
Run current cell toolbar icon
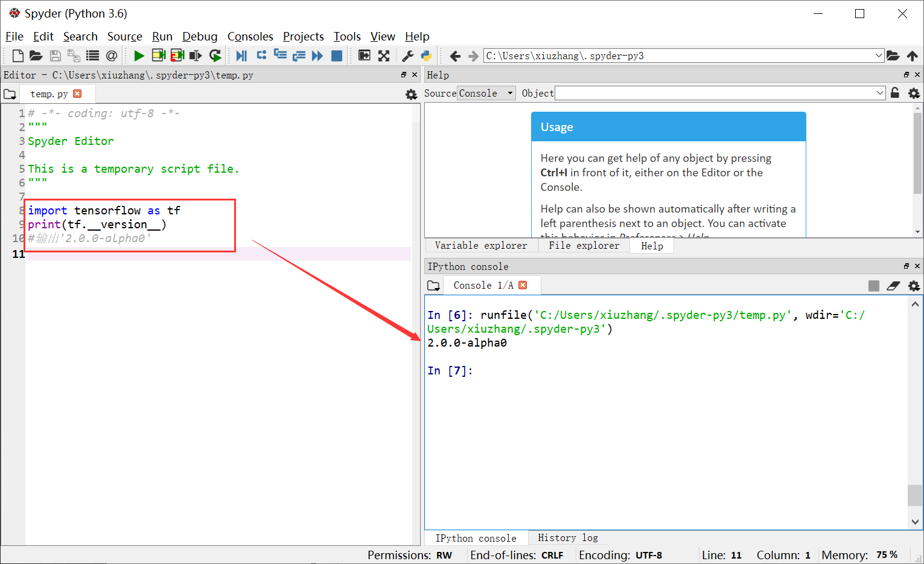(158, 56)
